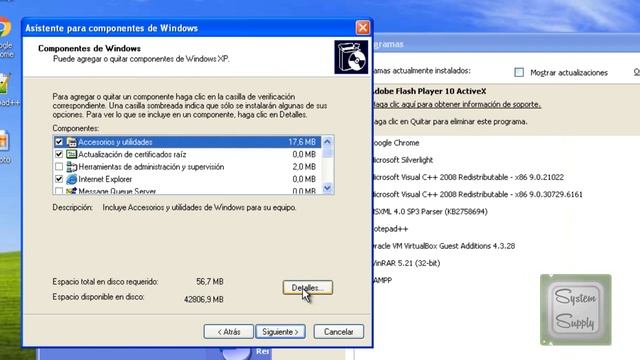Image resolution: width=640 pixels, height=360 pixels.
Task: Select Adobe Flash Player 10 ActiveX program
Action: [x=429, y=91]
